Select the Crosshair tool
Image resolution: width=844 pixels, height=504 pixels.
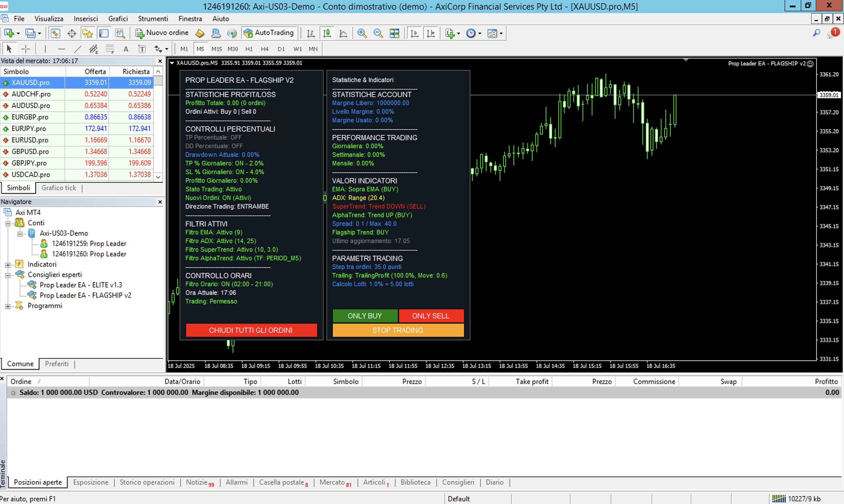[x=26, y=49]
